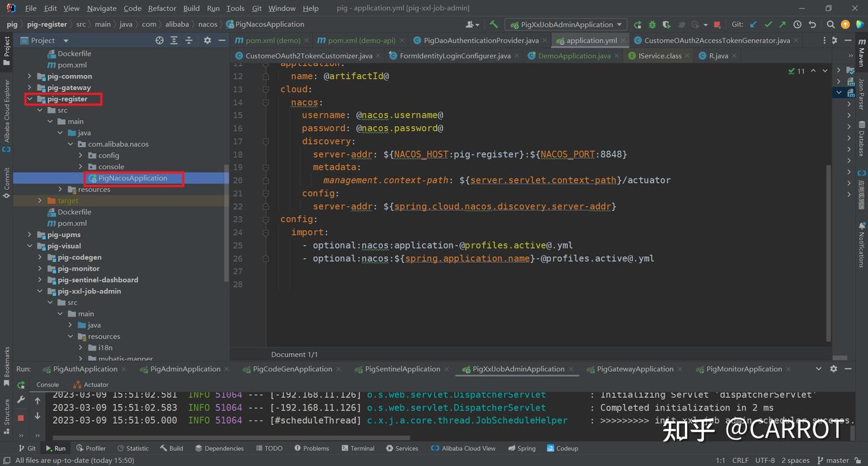The image size is (868, 466).
Task: Update project via the blue Git arrow
Action: [x=753, y=25]
